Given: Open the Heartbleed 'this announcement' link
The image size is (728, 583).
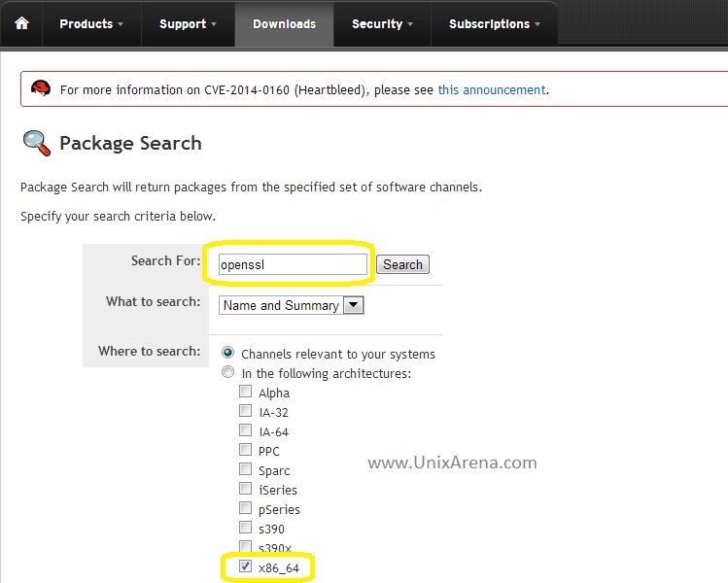Looking at the screenshot, I should coord(492,89).
